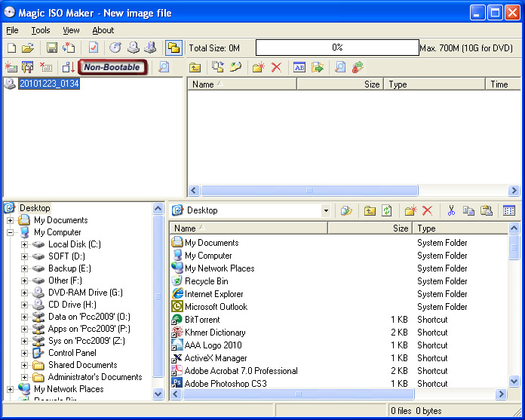Click the copy icon in browser toolbar
This screenshot has width=525, height=420.
[x=468, y=211]
